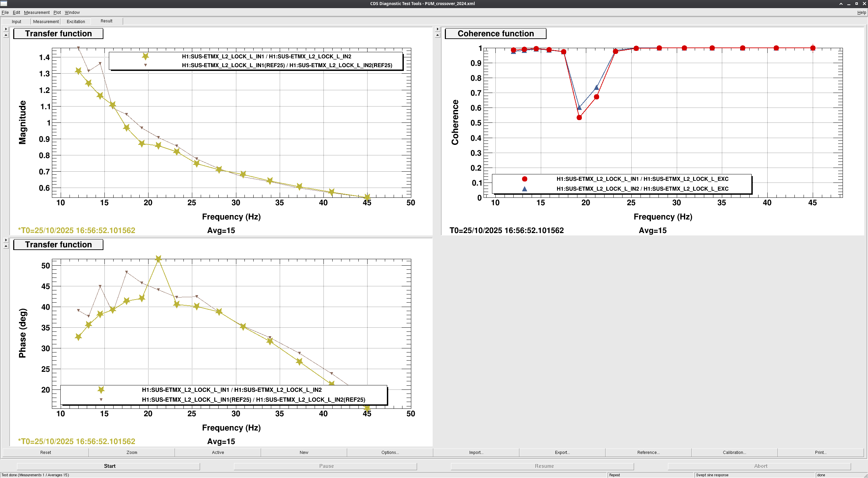Click the right-arrow button beside the magnitude Transfer function plot
The height and width of the screenshot is (478, 868).
pyautogui.click(x=6, y=29)
